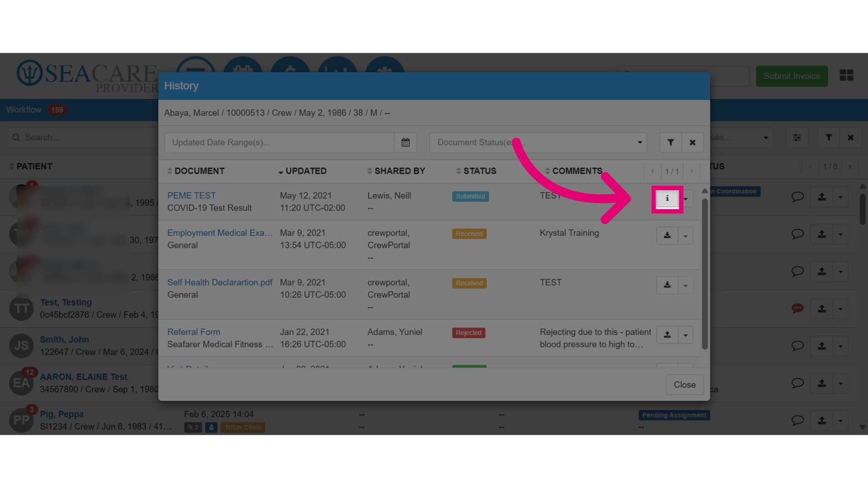Sort by SHARED BY column
Screen dimensions: 868x488
396,171
